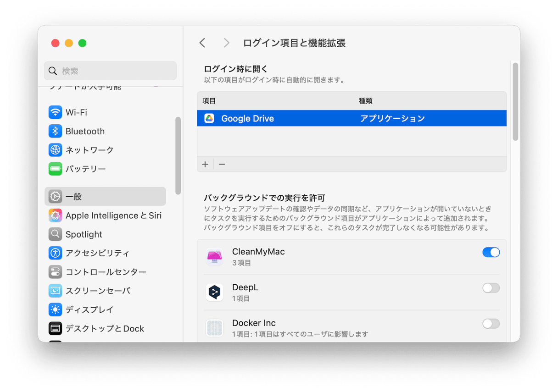Click the main pane vertical scrollbar
Viewport: 558px width, 392px height.
click(x=515, y=102)
